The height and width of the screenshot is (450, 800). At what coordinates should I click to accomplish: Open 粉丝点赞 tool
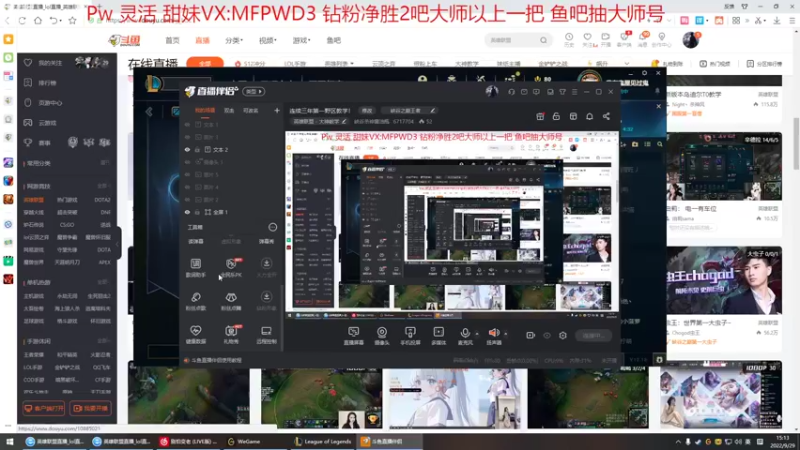point(231,301)
